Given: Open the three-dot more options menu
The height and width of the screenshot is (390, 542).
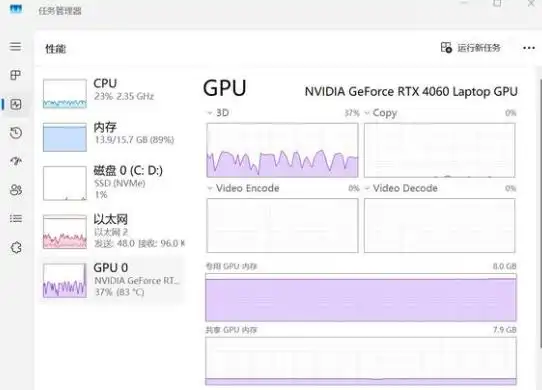Looking at the screenshot, I should [x=529, y=48].
